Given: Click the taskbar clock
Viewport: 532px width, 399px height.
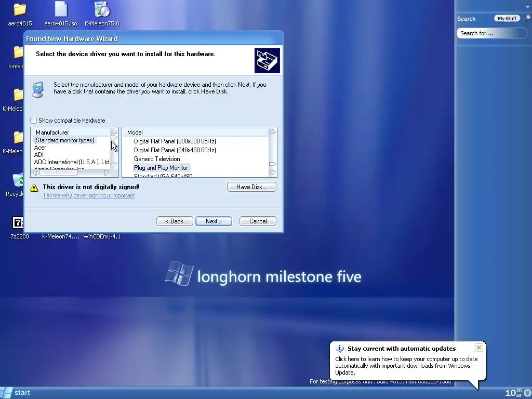Looking at the screenshot, I should (513, 393).
